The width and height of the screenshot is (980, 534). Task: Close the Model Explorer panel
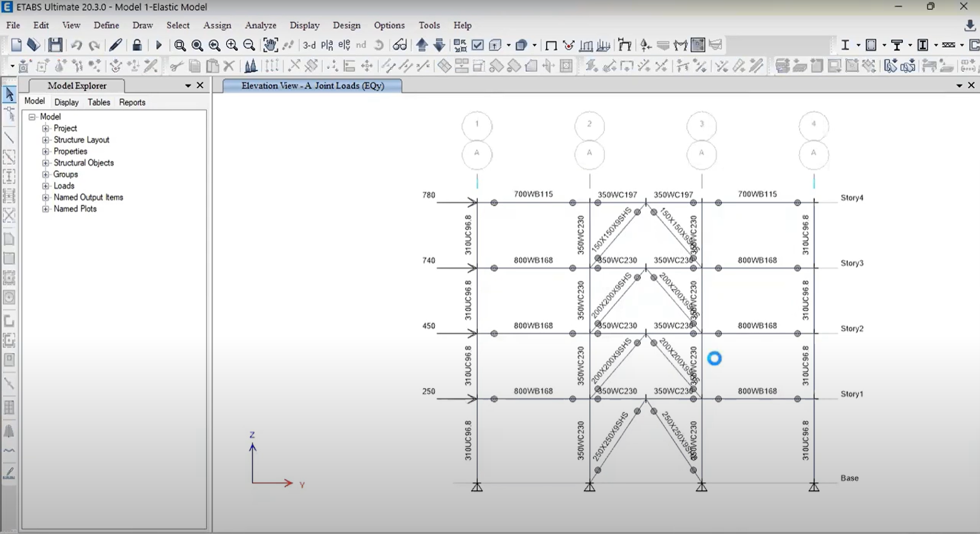(x=200, y=85)
